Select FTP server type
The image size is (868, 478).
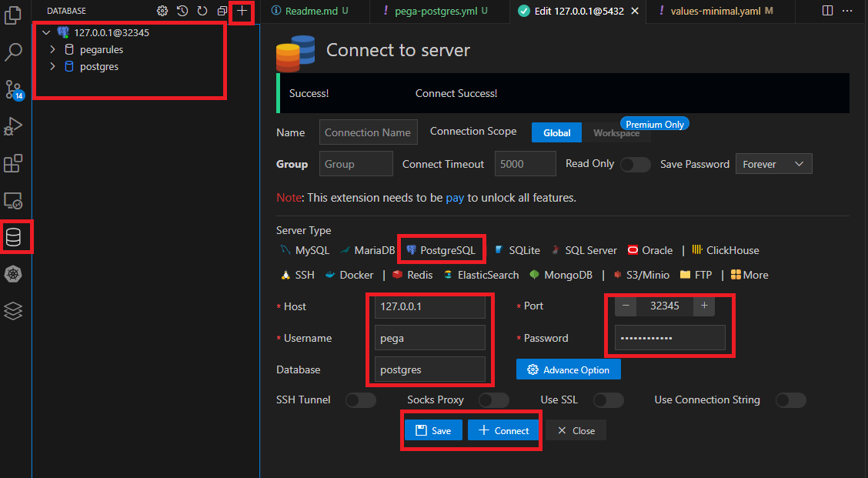pos(696,275)
